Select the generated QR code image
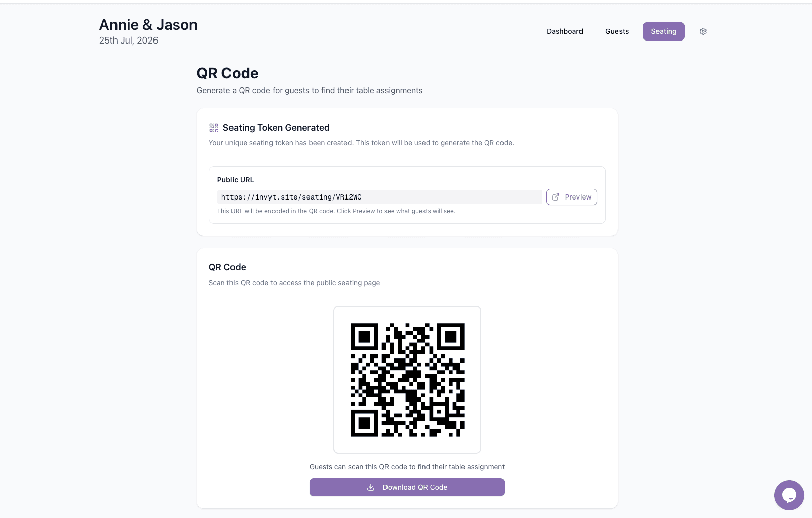The width and height of the screenshot is (812, 518). [407, 379]
